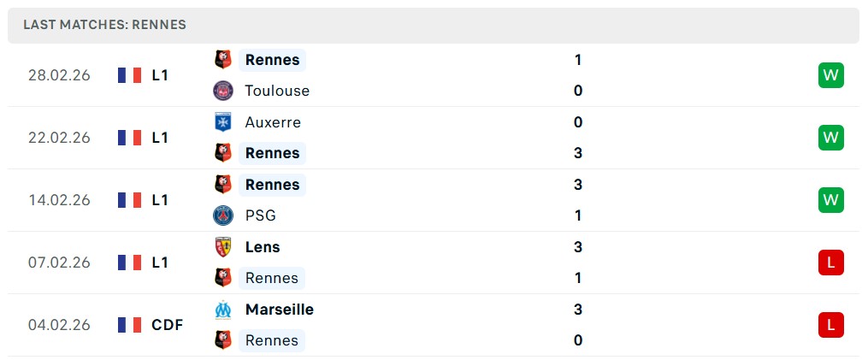Click the Auxerre club crest icon
This screenshot has height=360, width=868.
(x=223, y=122)
